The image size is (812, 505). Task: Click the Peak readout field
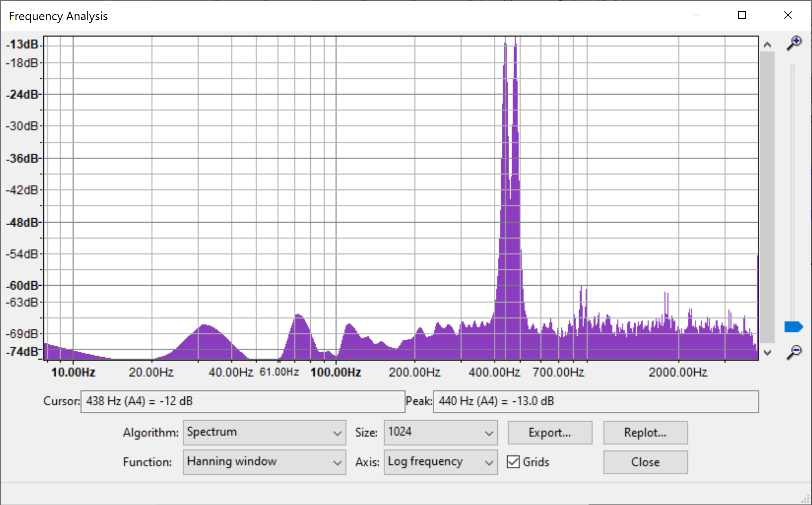click(x=596, y=401)
